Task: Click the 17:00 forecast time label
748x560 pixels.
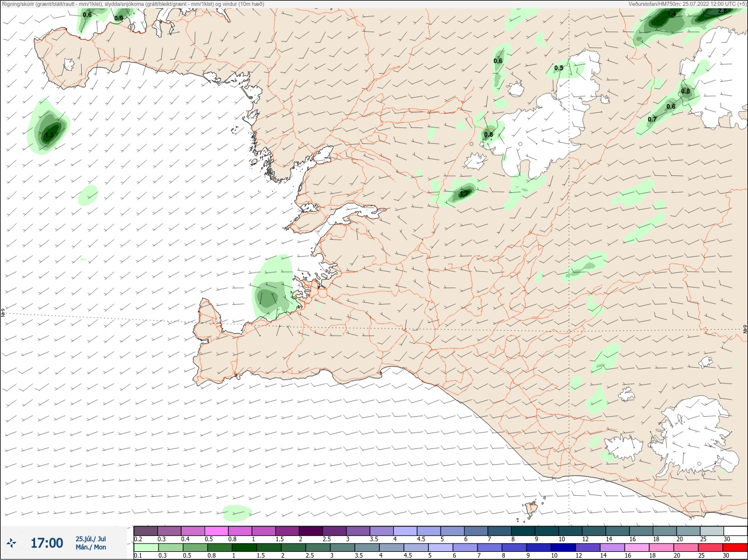Action: tap(47, 543)
